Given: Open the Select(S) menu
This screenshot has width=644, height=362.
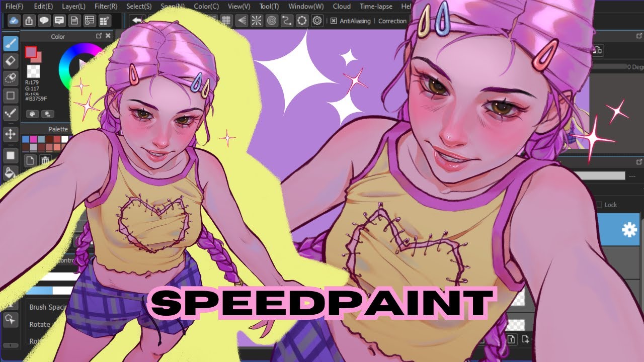Looking at the screenshot, I should [x=139, y=7].
